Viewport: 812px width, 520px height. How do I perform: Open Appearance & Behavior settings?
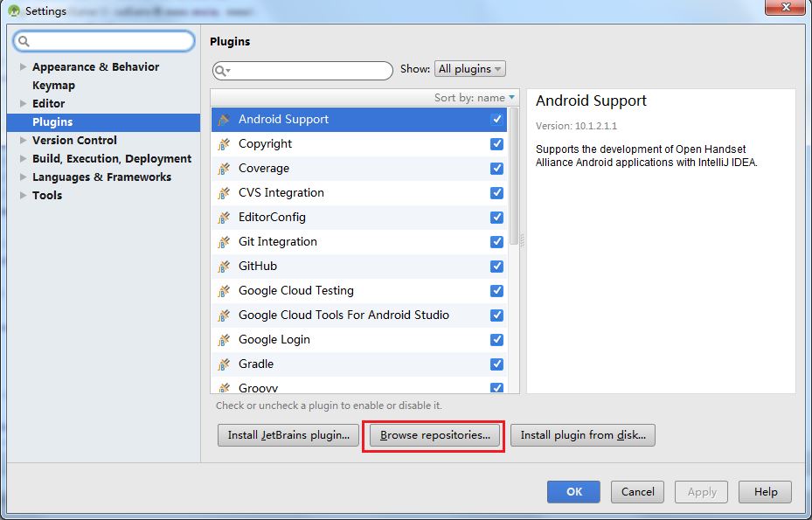pos(95,66)
